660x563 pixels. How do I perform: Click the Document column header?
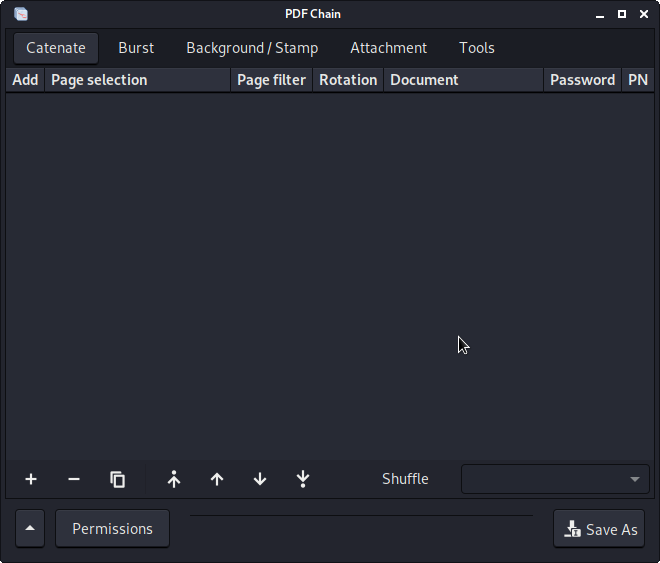coord(463,80)
